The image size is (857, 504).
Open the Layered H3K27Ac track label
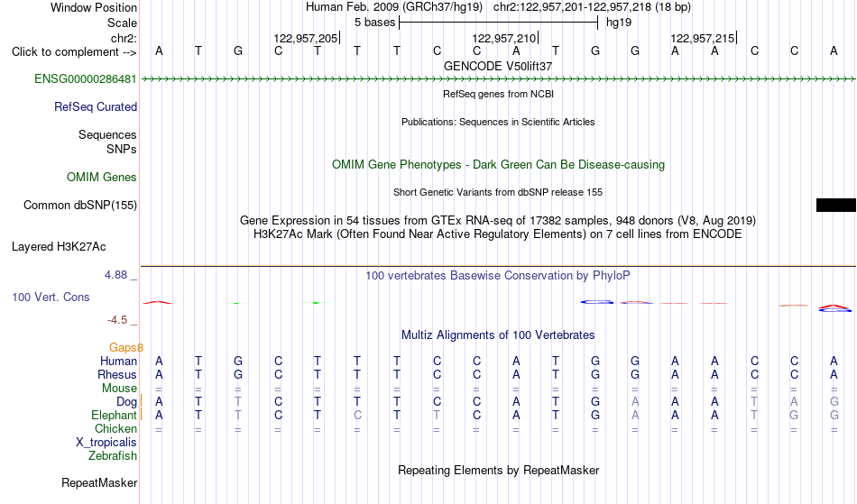pos(59,246)
